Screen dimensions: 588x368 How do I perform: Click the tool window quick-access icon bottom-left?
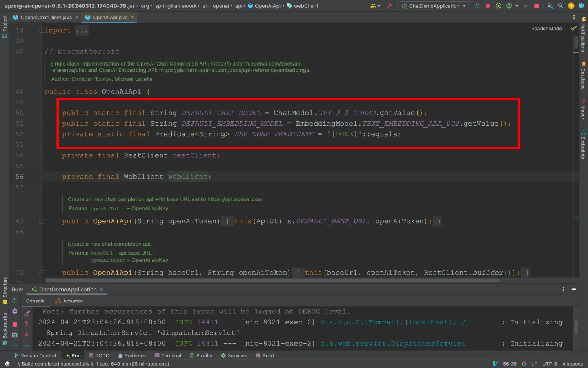click(7, 364)
